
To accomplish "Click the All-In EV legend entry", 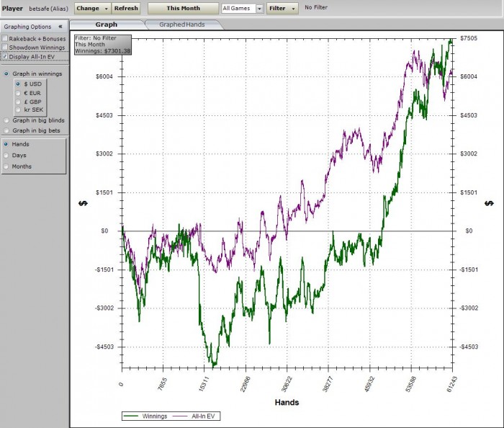I will click(194, 416).
